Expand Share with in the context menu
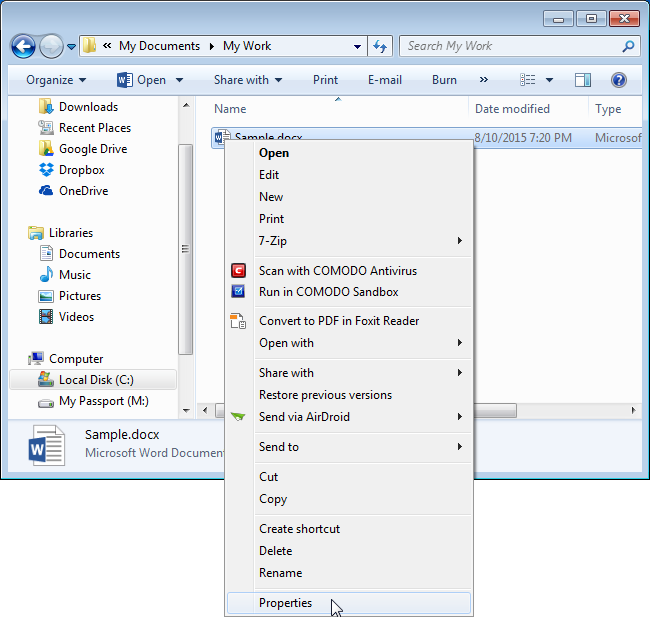Image resolution: width=650 pixels, height=617 pixels. [348, 373]
